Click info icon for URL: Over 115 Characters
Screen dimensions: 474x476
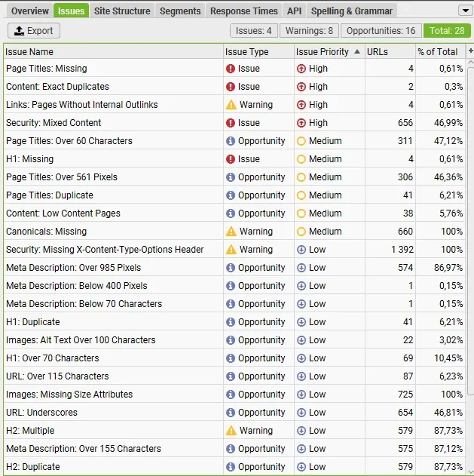pyautogui.click(x=231, y=376)
